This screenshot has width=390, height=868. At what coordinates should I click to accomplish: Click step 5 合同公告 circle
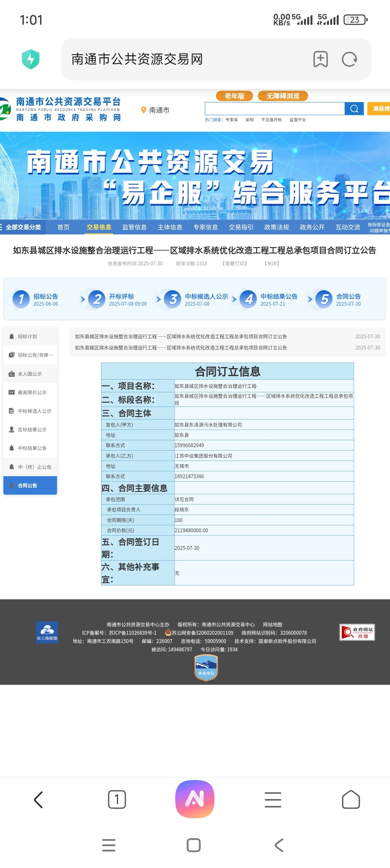click(324, 299)
